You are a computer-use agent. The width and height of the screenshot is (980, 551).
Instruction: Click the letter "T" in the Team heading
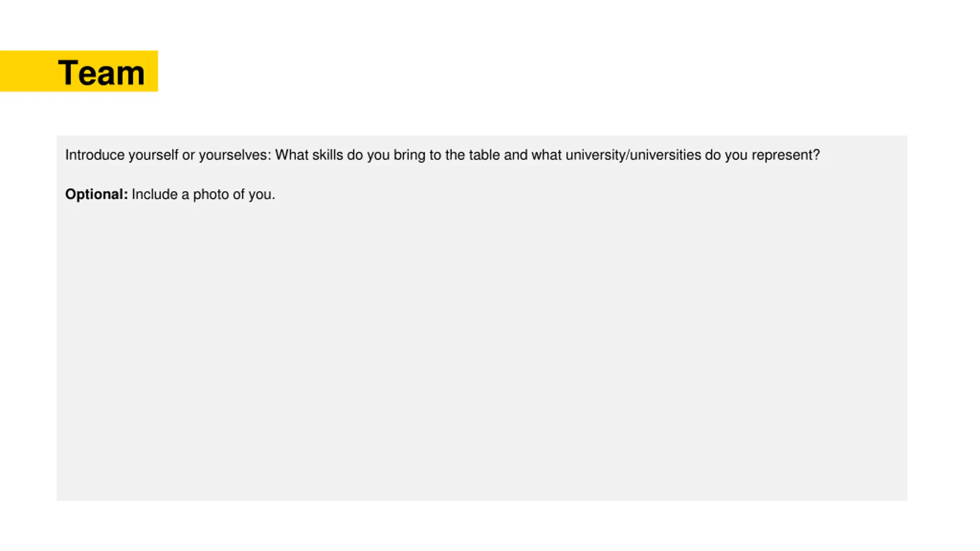tap(68, 72)
